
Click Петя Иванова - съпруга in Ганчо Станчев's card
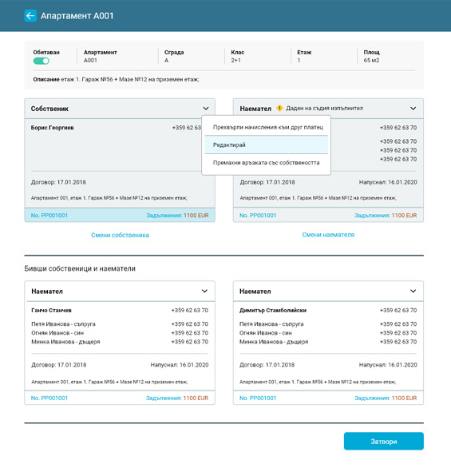point(63,324)
